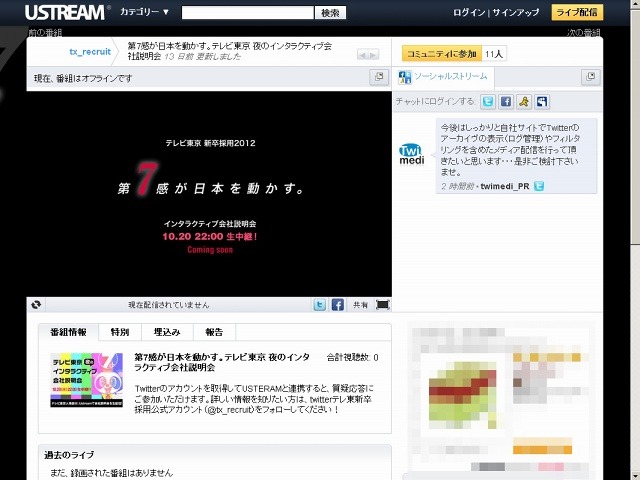This screenshot has width=640, height=480.
Task: Click the page vertical scrollbar
Action: (x=635, y=240)
